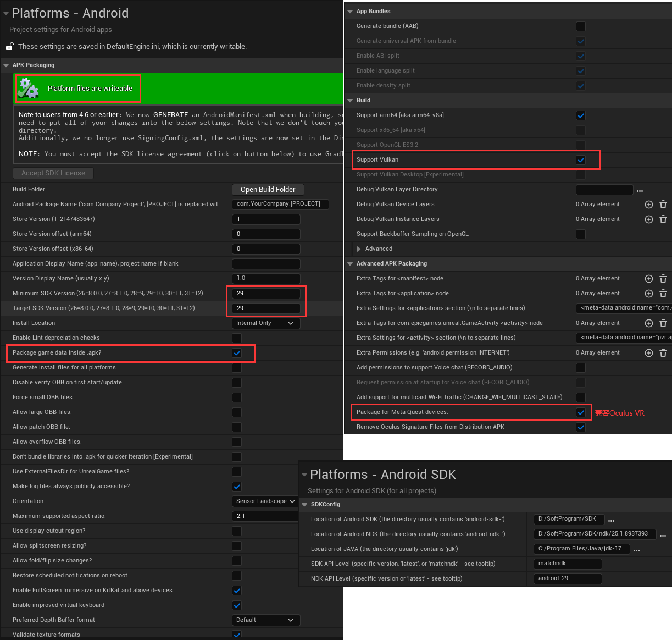Click the Open Build Folder button
This screenshot has width=672, height=640.
click(268, 190)
